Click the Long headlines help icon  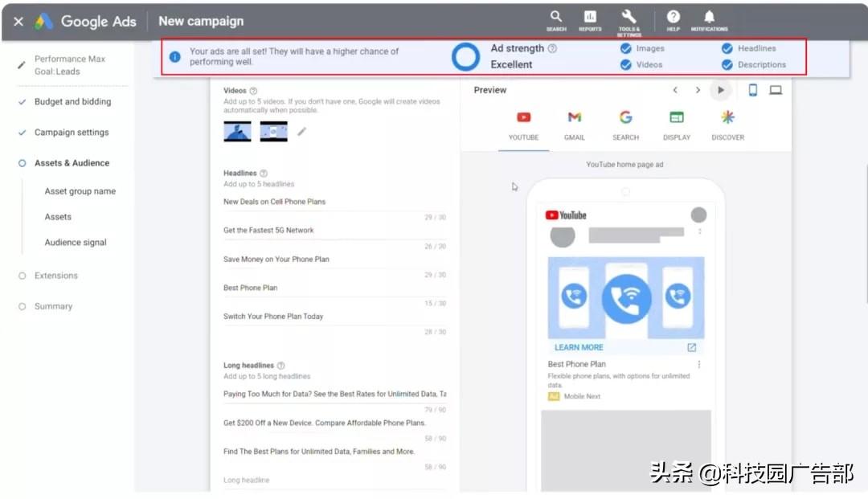tap(280, 366)
